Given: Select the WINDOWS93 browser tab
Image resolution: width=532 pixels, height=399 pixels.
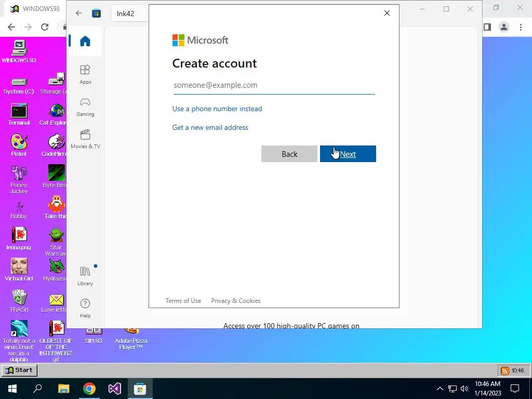Looking at the screenshot, I should coord(36,9).
